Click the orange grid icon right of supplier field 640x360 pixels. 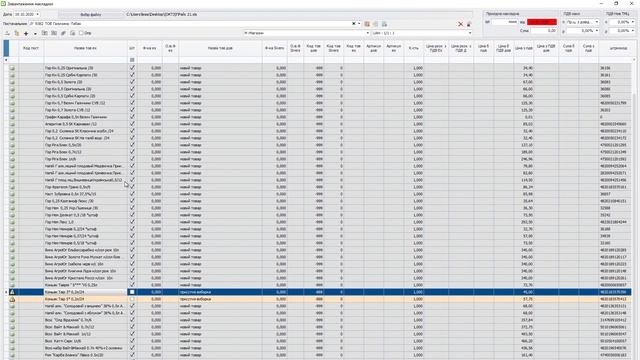[367, 24]
